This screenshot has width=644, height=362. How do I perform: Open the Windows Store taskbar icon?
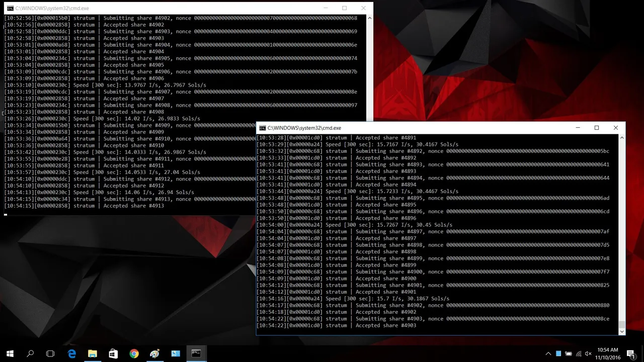coord(113,353)
